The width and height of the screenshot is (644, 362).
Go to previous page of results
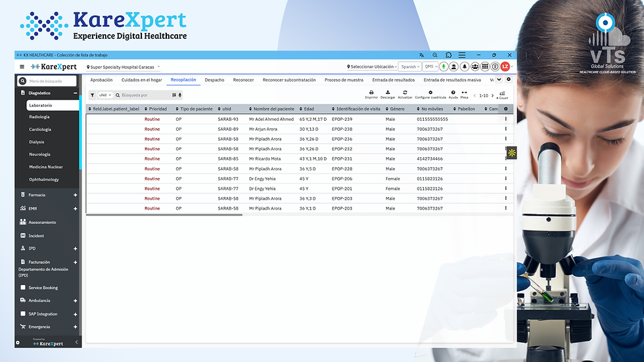(x=474, y=96)
